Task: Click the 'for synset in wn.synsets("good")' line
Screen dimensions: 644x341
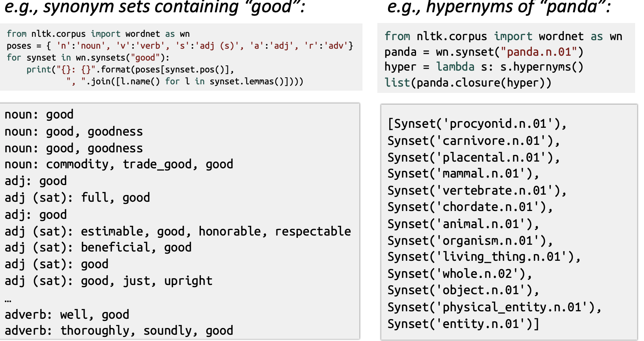Action: [x=88, y=58]
